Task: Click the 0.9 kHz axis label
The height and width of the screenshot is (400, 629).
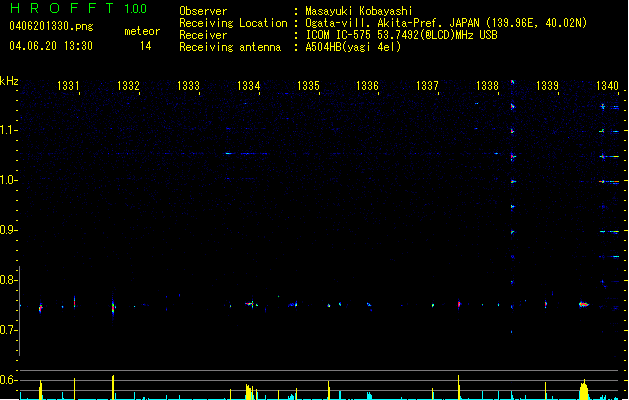Action: [x=8, y=230]
